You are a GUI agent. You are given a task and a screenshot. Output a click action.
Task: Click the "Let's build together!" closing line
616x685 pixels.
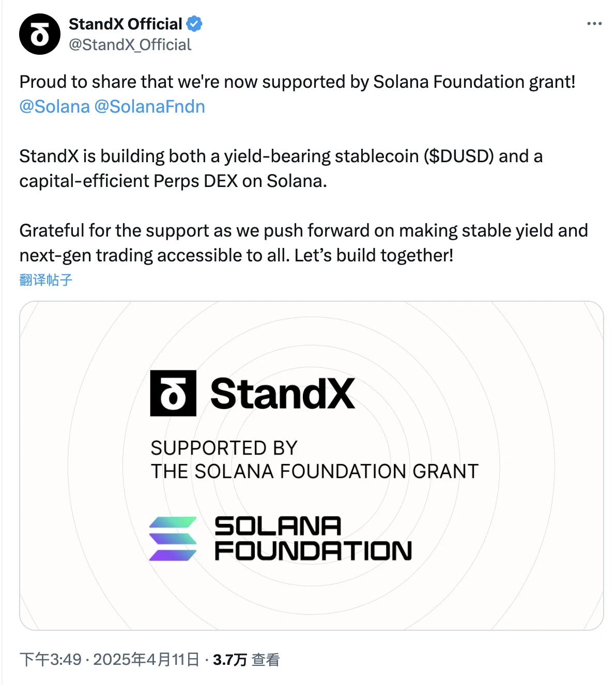pos(374,255)
